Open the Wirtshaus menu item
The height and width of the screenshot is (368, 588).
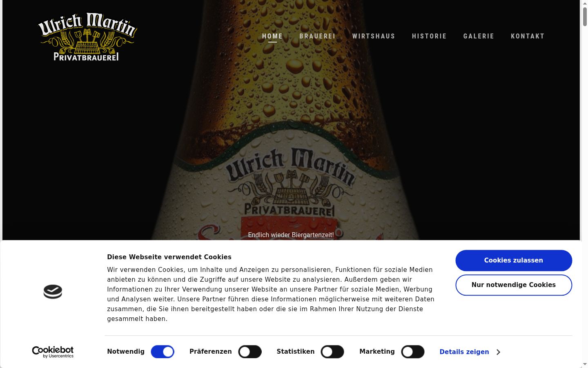tap(374, 36)
